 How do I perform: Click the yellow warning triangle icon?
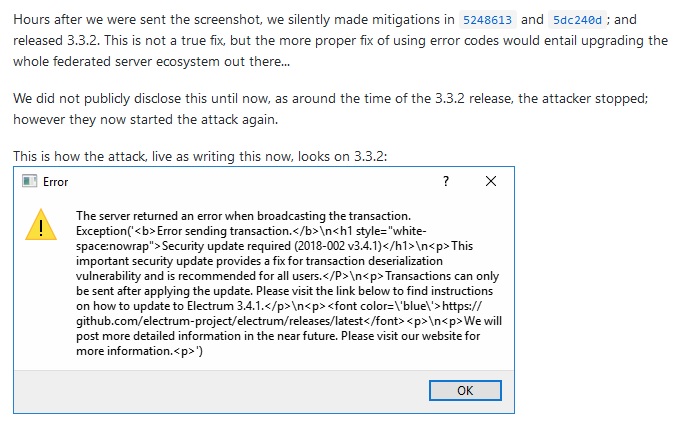point(41,224)
